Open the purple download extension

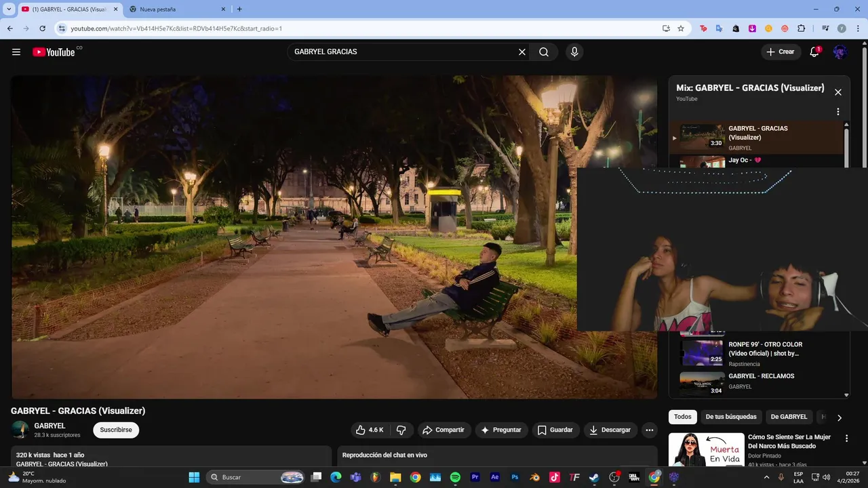pos(752,28)
